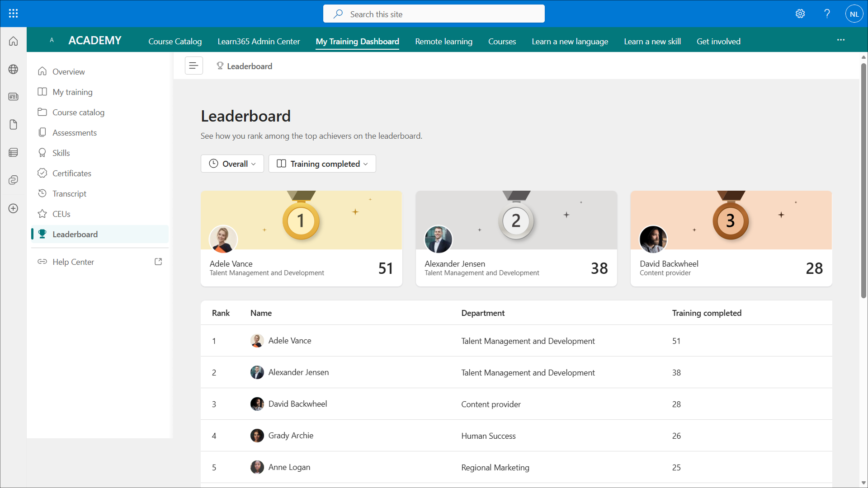868x488 pixels.
Task: Open the globe My sites icon
Action: tap(13, 69)
